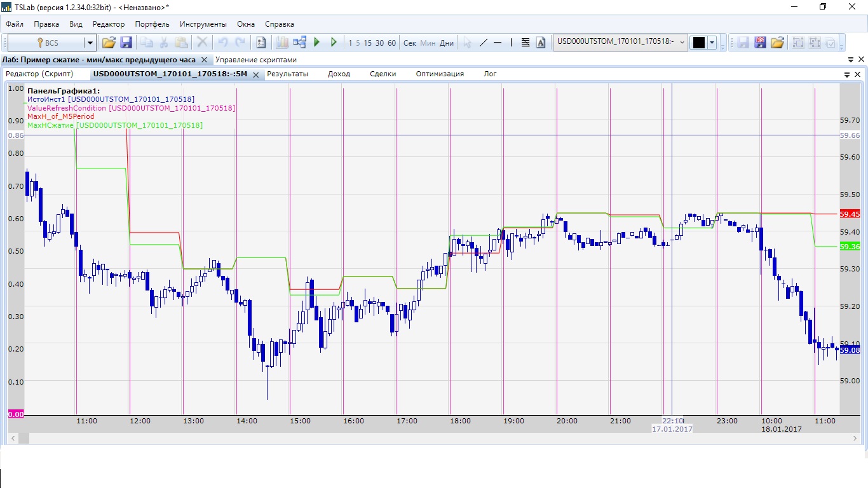Open script file with folder icon

click(x=109, y=43)
